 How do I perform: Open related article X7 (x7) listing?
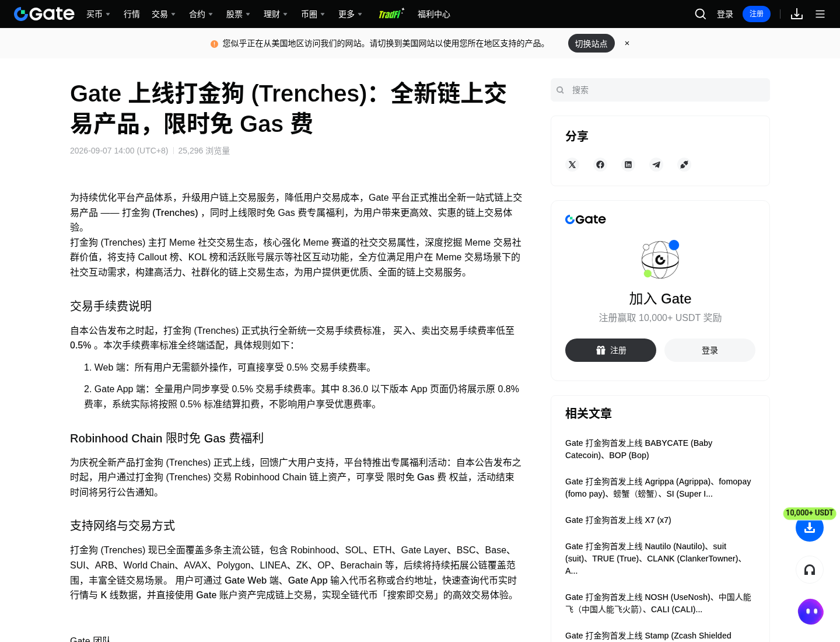click(618, 520)
